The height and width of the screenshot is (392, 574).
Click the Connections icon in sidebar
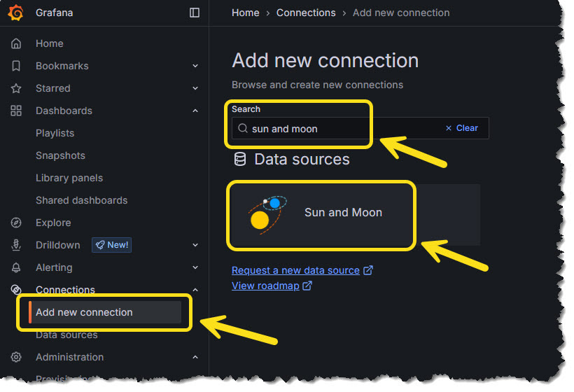click(16, 290)
